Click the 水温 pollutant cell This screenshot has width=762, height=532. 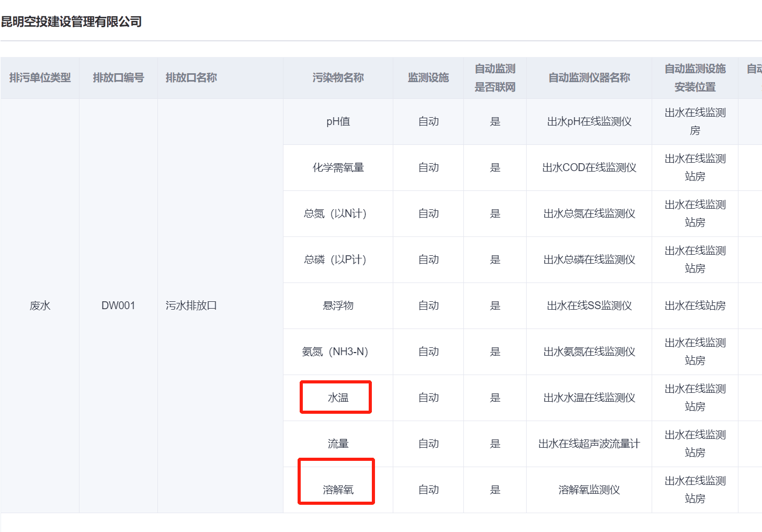pos(338,398)
